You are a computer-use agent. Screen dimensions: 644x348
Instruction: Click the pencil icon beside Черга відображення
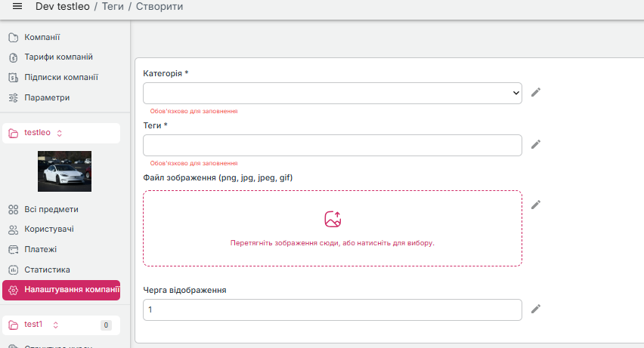(536, 309)
